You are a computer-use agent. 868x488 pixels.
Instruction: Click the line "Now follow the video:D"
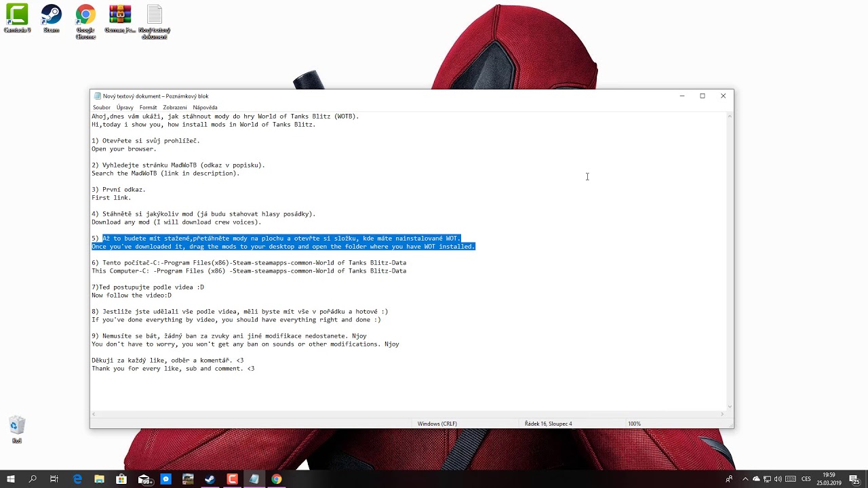(132, 296)
